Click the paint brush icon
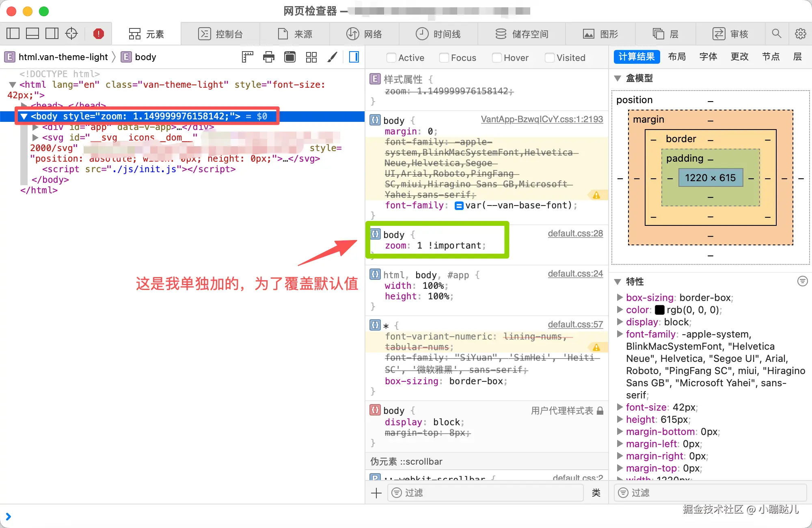Viewport: 812px width, 528px height. click(332, 57)
